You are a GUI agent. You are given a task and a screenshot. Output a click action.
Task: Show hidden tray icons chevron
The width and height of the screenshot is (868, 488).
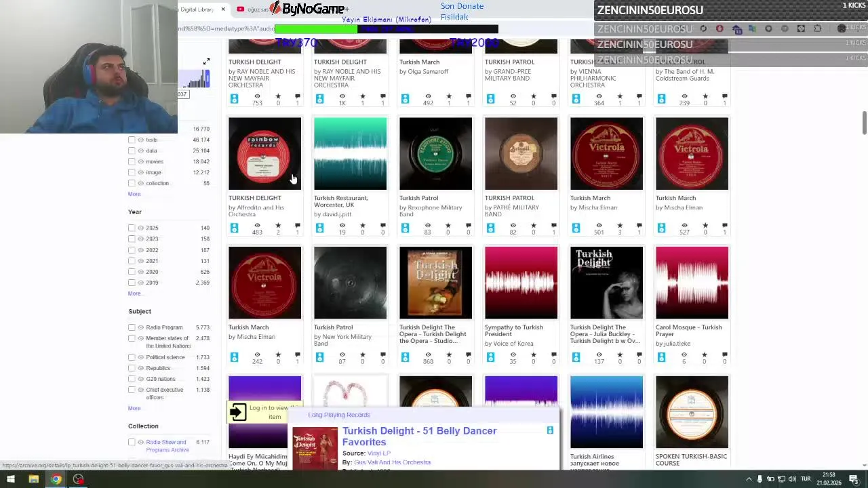(x=749, y=479)
